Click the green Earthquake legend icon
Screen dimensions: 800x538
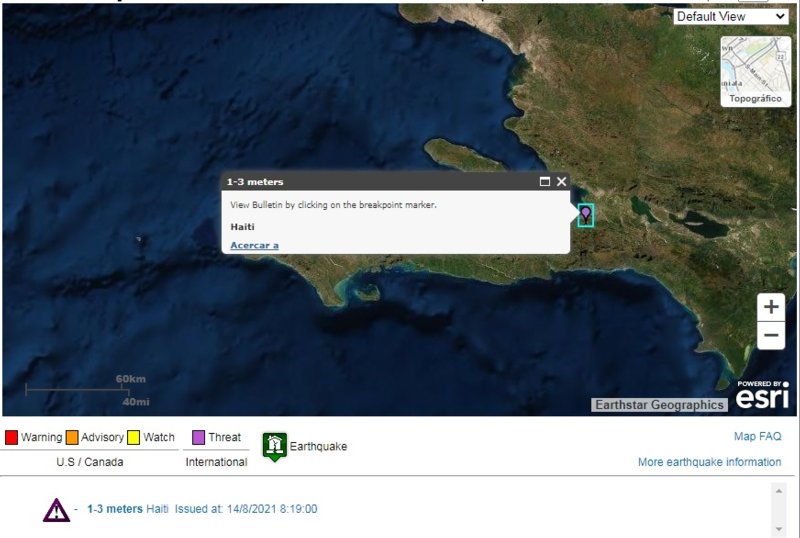[274, 446]
